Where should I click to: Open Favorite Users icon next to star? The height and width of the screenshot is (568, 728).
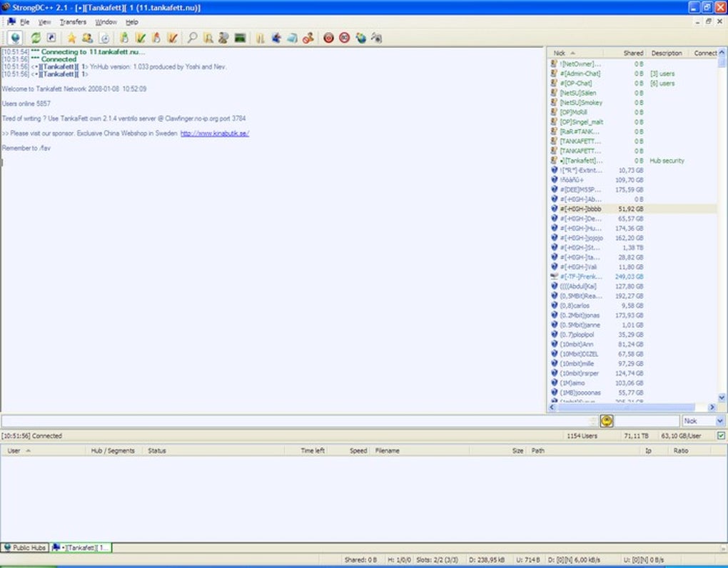[87, 38]
